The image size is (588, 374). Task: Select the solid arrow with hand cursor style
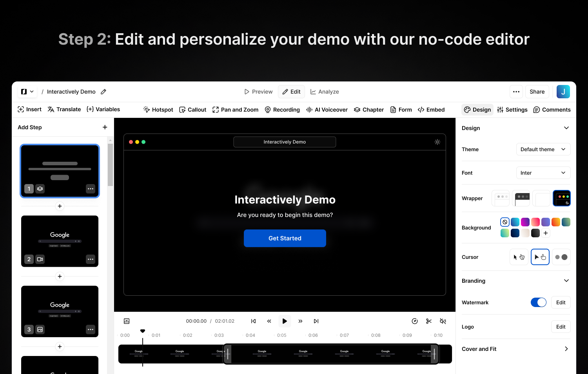(x=540, y=257)
